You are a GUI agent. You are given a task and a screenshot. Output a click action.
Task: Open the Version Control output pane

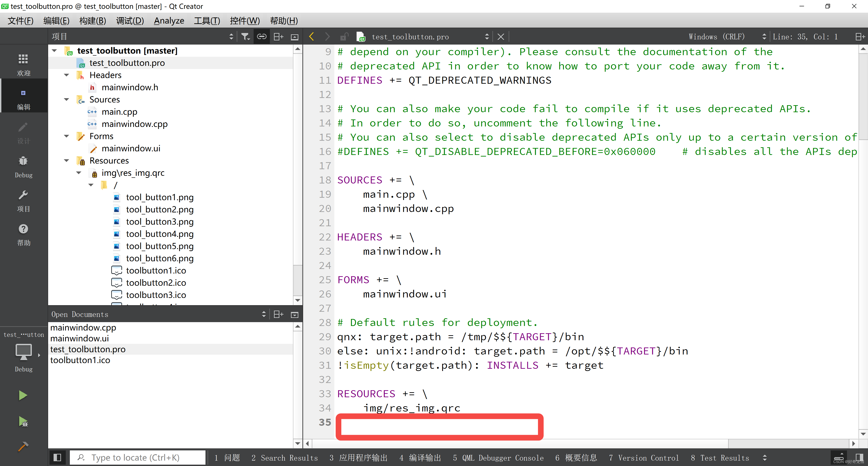point(644,458)
